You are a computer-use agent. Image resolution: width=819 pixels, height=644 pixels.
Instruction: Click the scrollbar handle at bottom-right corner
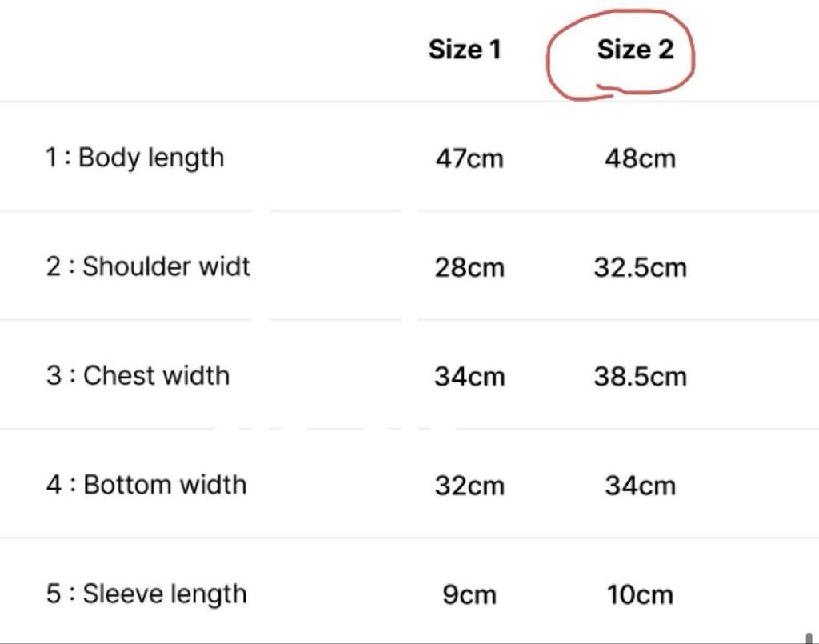(809, 638)
